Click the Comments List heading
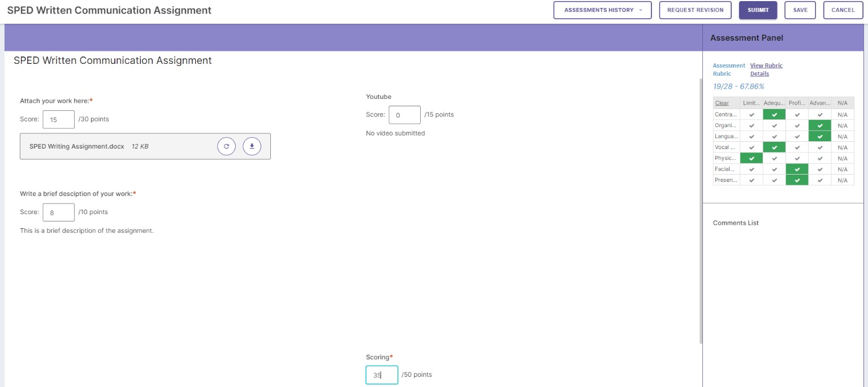The height and width of the screenshot is (387, 868). pos(736,223)
